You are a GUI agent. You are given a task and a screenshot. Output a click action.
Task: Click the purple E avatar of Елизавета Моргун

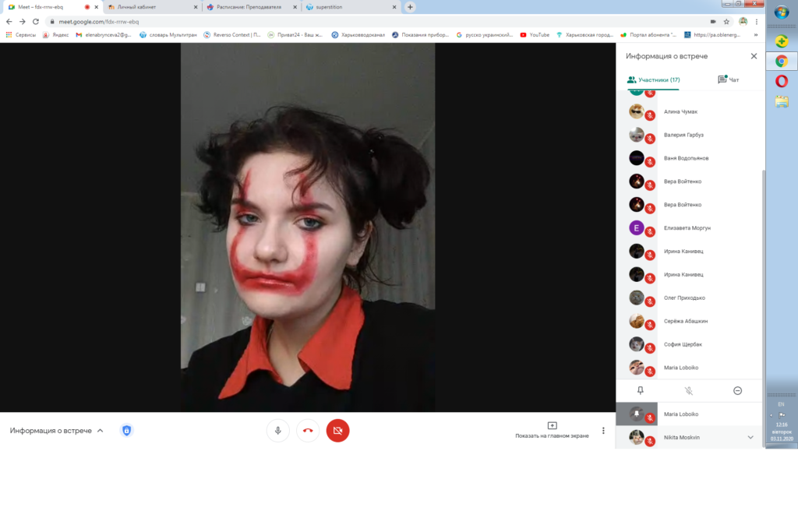[636, 227]
